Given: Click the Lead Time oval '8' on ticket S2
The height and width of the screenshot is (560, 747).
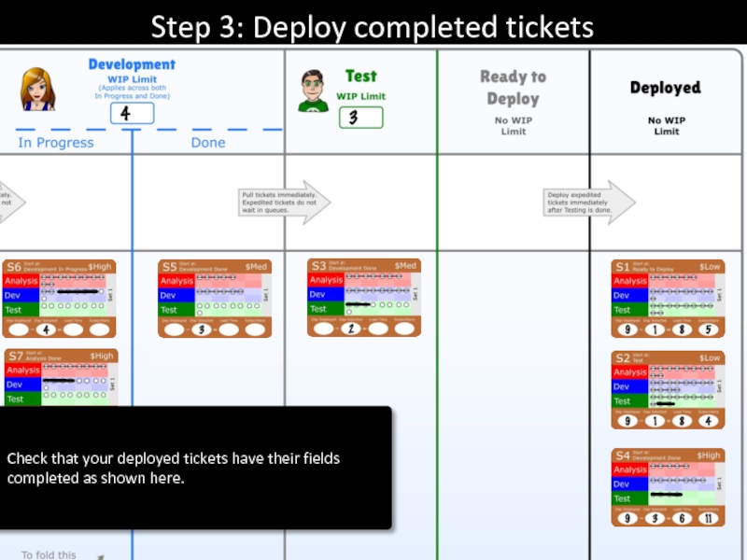Looking at the screenshot, I should coord(682,421).
